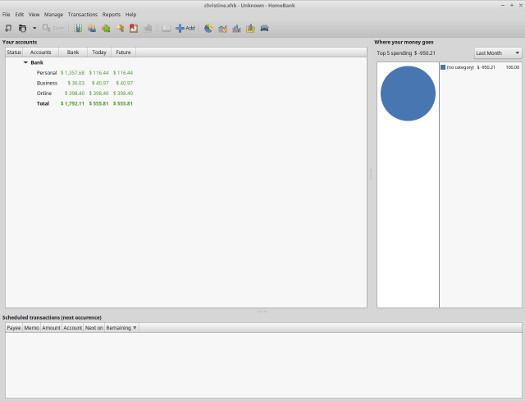Click the New file toolbar icon
This screenshot has width=525, height=401.
pyautogui.click(x=8, y=28)
